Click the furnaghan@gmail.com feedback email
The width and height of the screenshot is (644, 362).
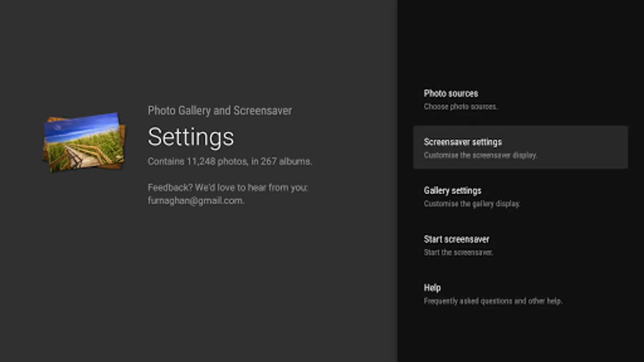click(x=196, y=201)
